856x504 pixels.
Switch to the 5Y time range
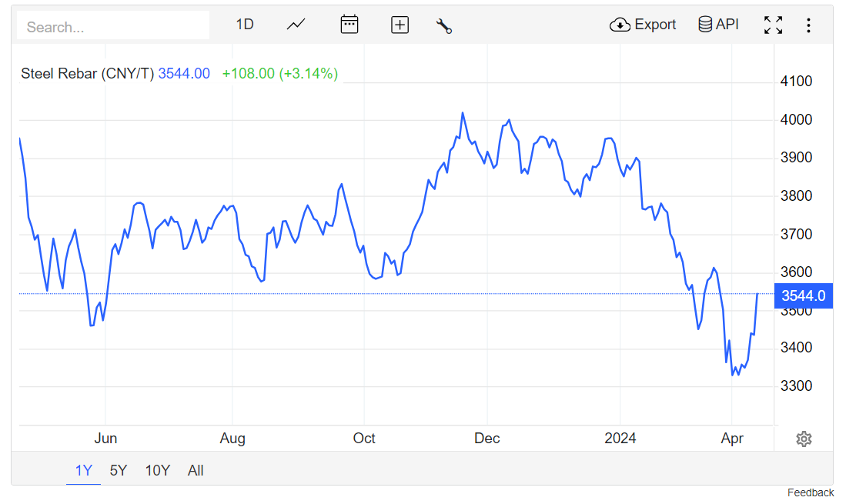point(118,470)
